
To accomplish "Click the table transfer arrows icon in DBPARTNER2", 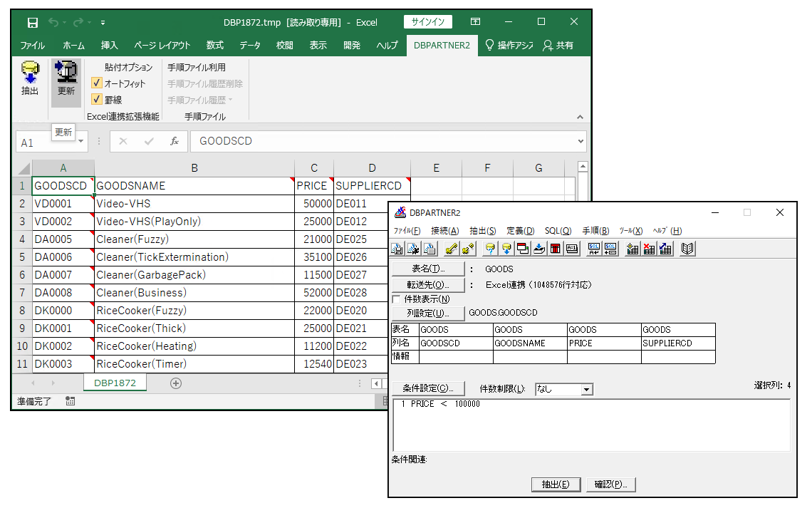I will [x=665, y=249].
